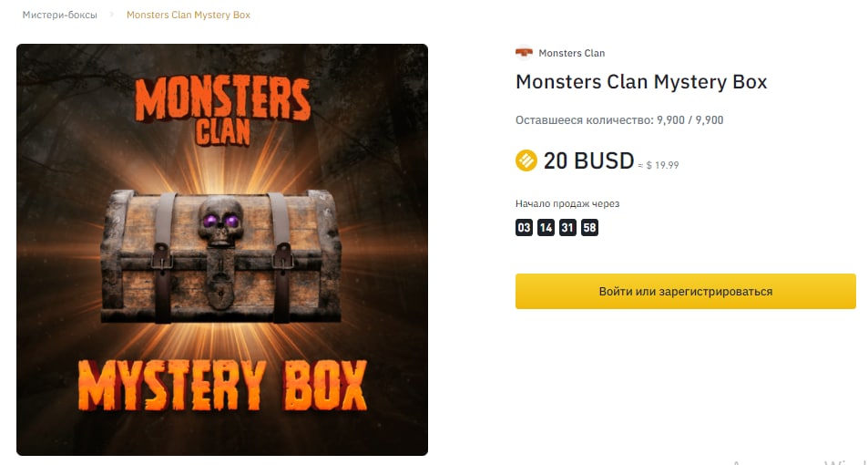The height and width of the screenshot is (465, 868).
Task: Click the Оставшееся количество 9,900 / 9,900 text
Action: point(619,119)
